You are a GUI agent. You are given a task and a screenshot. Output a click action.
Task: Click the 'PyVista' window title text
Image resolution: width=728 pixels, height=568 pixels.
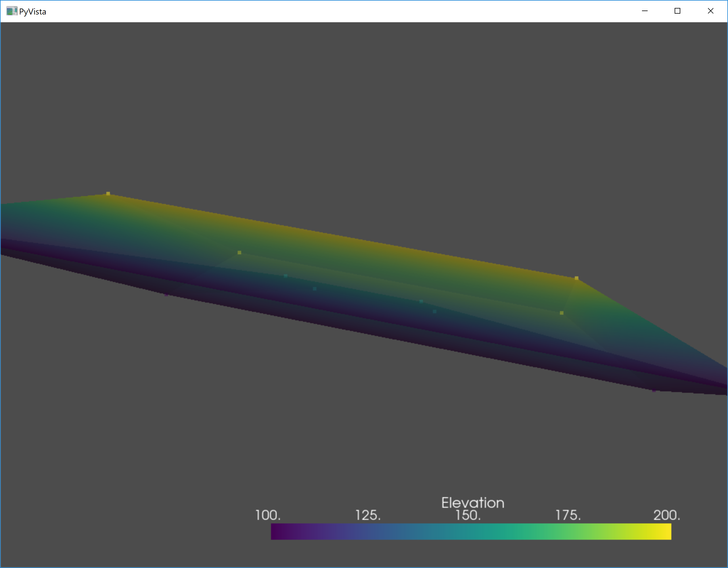[x=32, y=12]
